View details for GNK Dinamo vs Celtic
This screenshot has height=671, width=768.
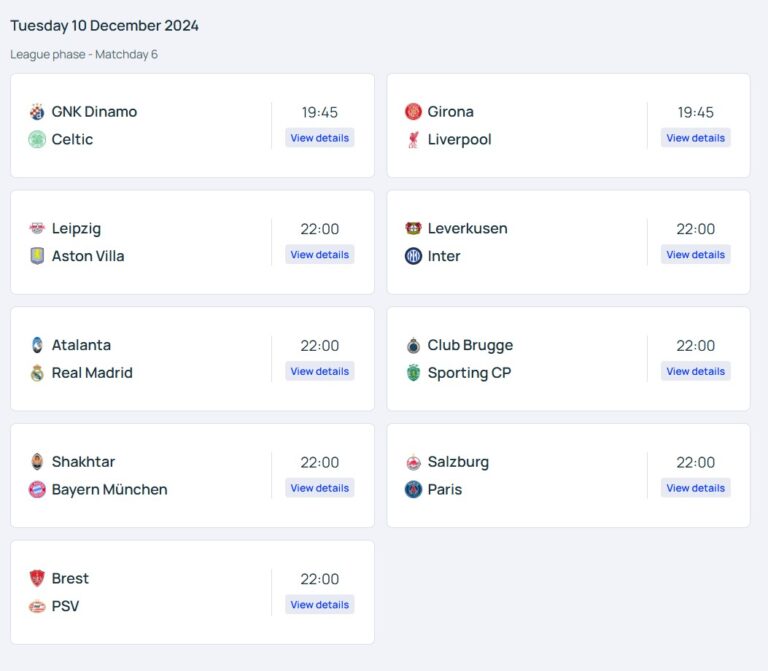[x=319, y=138]
